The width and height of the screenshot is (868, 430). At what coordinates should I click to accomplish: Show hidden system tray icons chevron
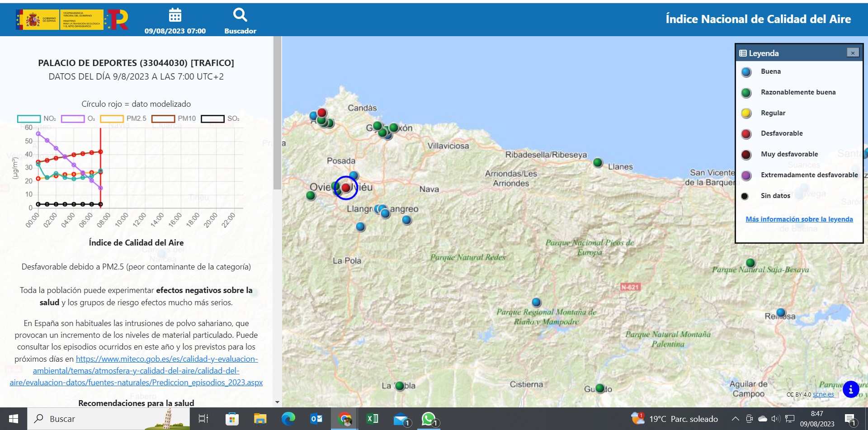pyautogui.click(x=735, y=419)
